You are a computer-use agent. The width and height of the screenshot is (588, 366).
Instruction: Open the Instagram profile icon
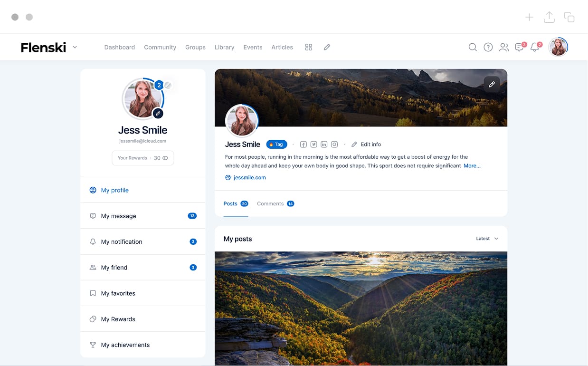pos(334,144)
